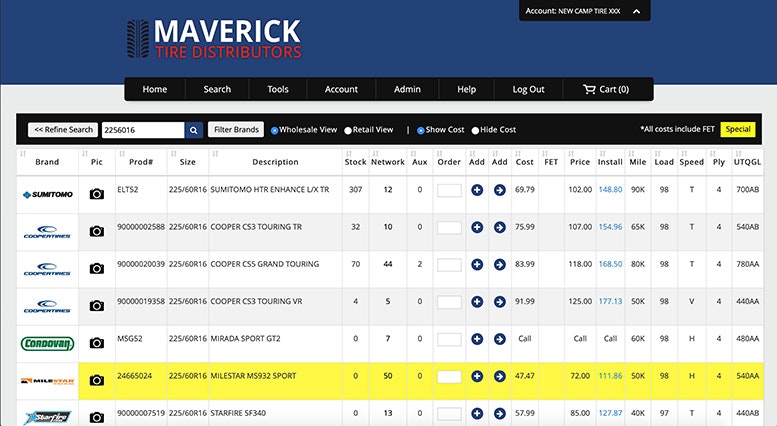Screen dimensions: 777x426
Task: Open the Tools menu in navigation bar
Action: tap(278, 89)
